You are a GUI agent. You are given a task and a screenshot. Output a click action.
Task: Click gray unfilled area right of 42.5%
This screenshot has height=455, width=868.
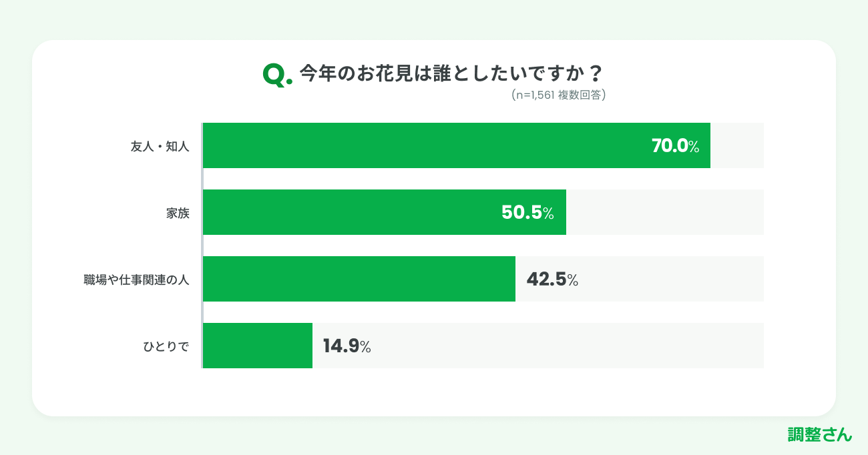[x=671, y=279]
